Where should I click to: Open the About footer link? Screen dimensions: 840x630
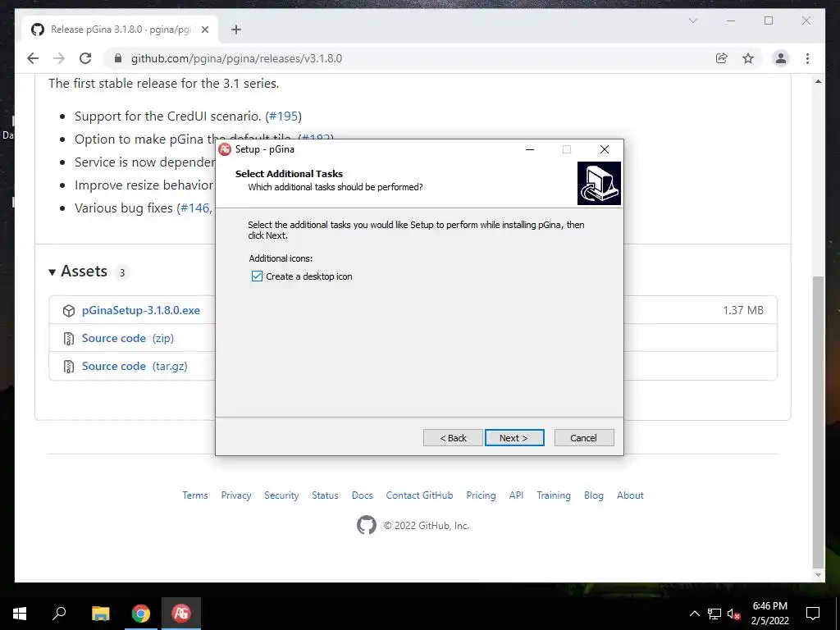pyautogui.click(x=630, y=495)
